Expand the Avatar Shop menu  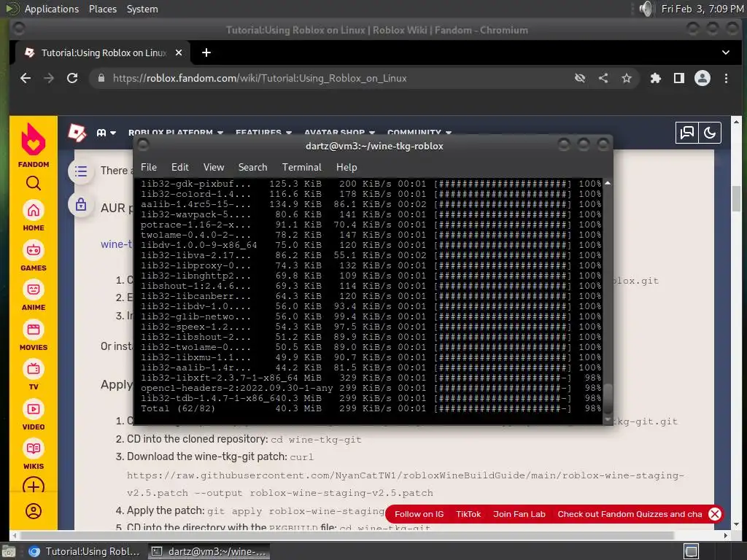click(x=339, y=133)
